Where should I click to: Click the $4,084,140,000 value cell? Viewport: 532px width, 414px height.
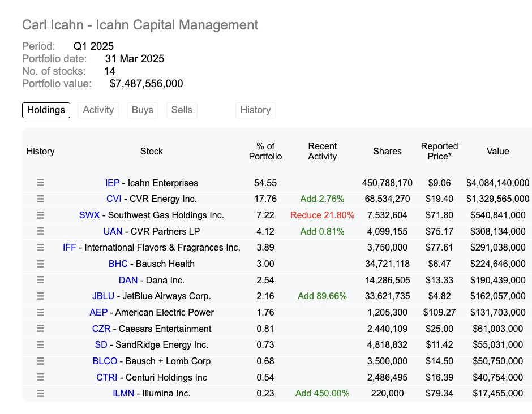[497, 183]
